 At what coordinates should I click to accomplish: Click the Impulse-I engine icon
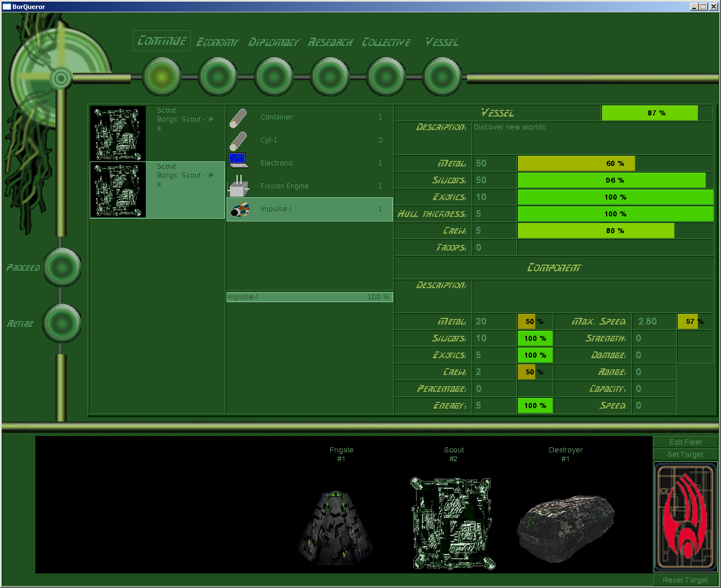click(240, 210)
